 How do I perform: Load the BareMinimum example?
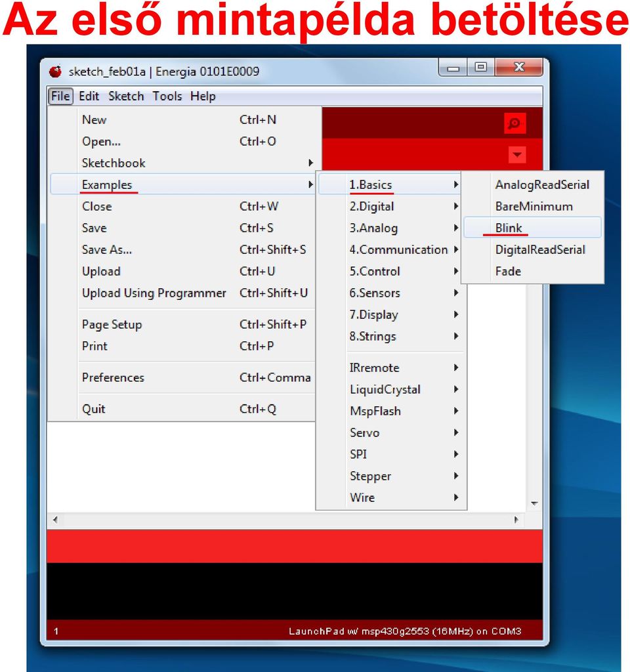(x=533, y=206)
